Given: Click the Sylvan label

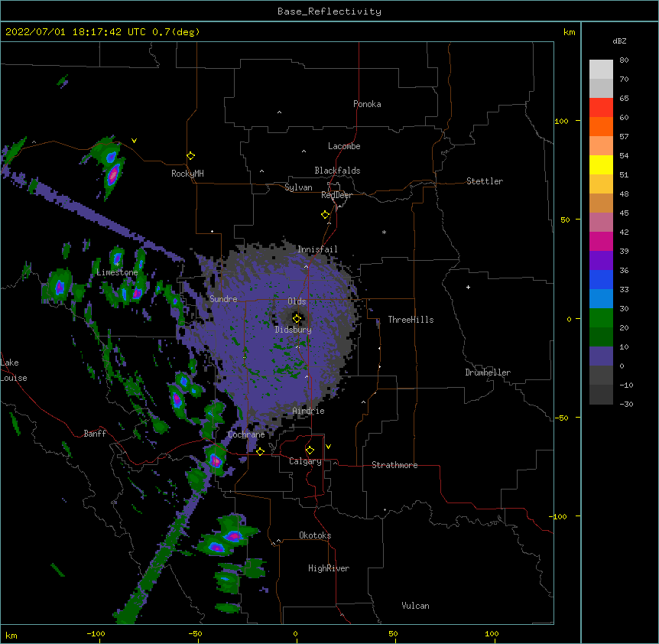Looking at the screenshot, I should pos(298,187).
